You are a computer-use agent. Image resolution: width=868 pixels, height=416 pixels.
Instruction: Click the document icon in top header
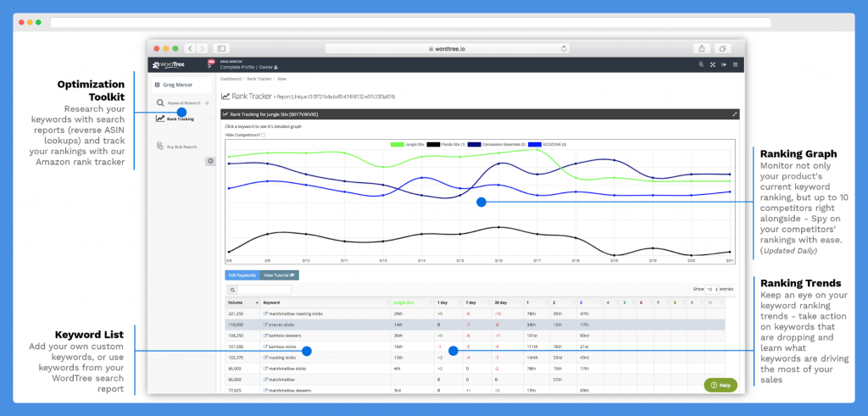coord(701,64)
